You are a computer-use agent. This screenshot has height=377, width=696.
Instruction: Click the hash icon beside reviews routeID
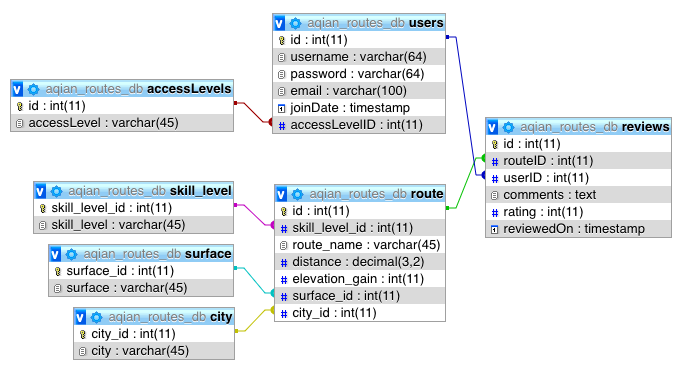(x=495, y=162)
